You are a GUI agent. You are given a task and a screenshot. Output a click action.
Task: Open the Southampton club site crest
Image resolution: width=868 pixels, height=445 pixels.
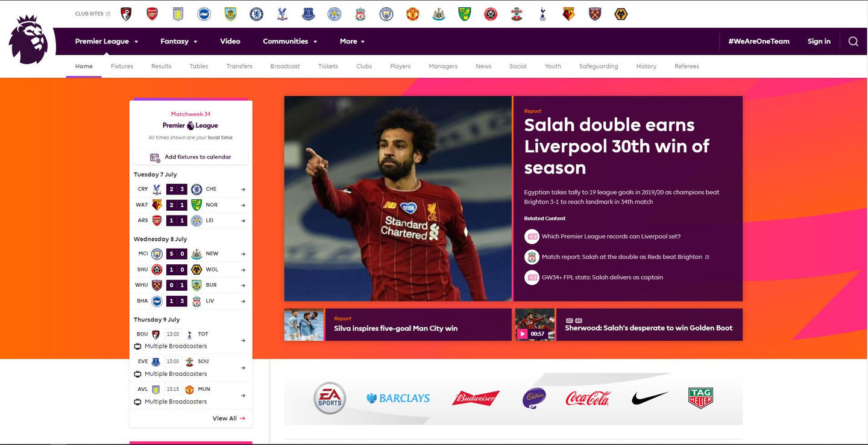pos(517,14)
